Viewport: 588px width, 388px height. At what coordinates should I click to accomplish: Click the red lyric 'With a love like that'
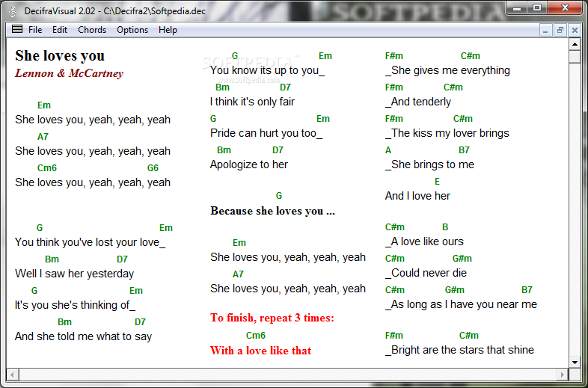coord(260,351)
